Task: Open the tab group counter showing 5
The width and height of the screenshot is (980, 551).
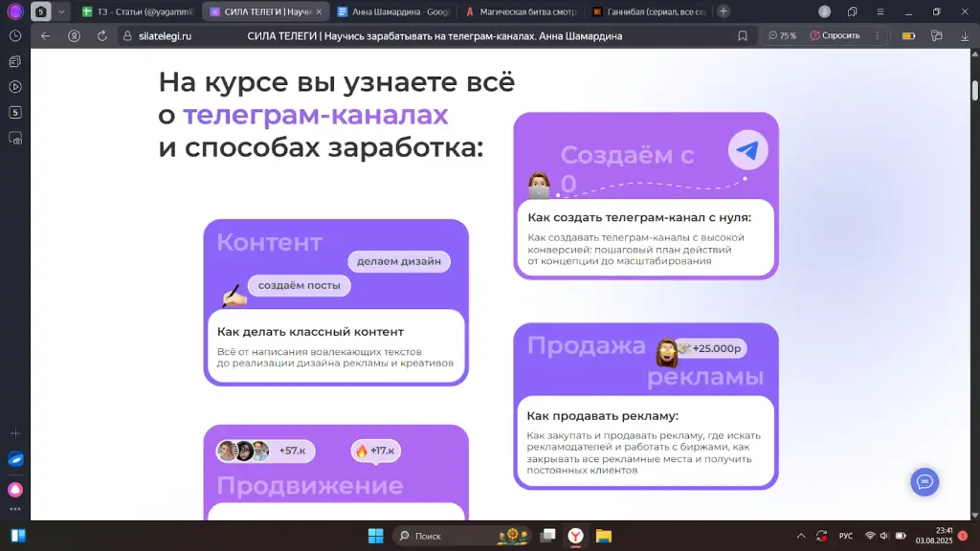Action: [x=40, y=11]
